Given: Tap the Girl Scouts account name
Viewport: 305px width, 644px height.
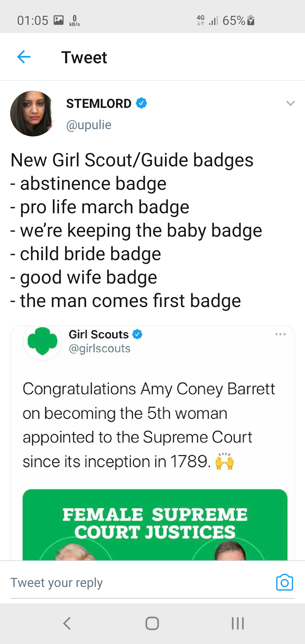Looking at the screenshot, I should (99, 334).
